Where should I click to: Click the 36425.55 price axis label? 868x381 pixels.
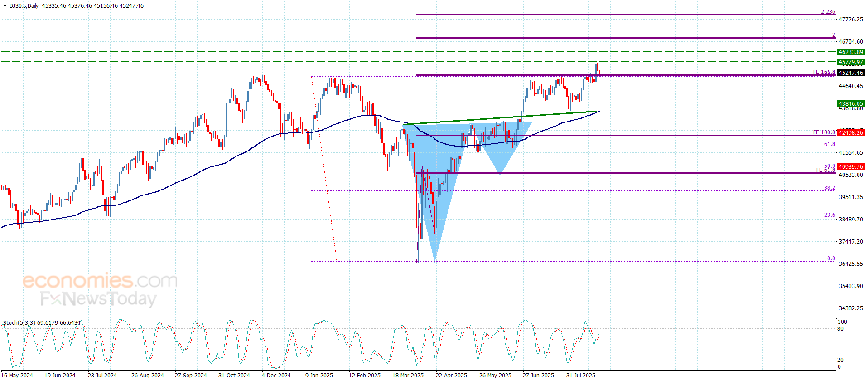point(851,264)
